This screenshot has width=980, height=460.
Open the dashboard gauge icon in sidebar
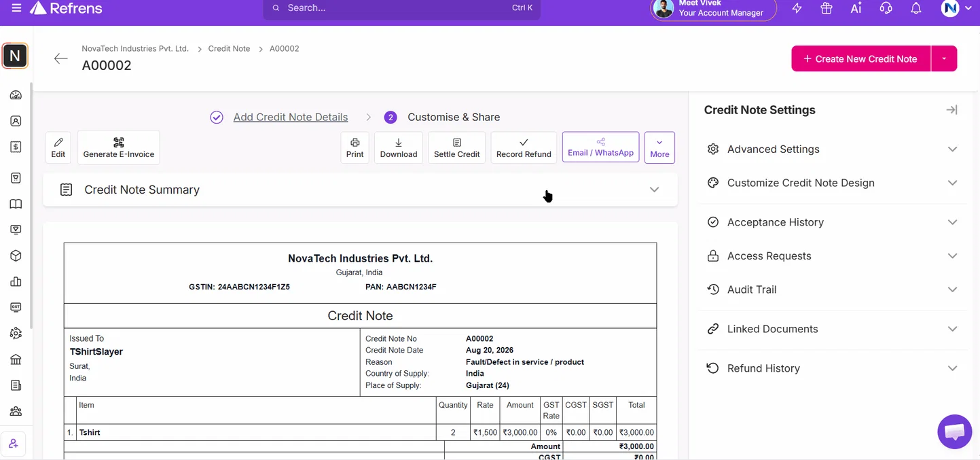click(16, 95)
